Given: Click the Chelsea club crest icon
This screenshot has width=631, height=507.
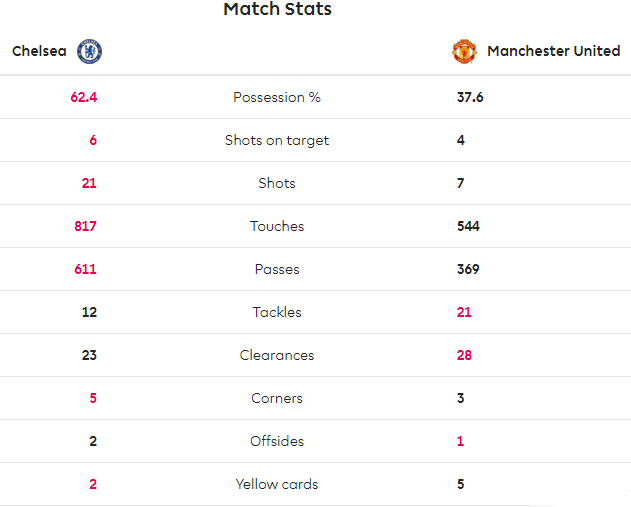Looking at the screenshot, I should coord(89,52).
